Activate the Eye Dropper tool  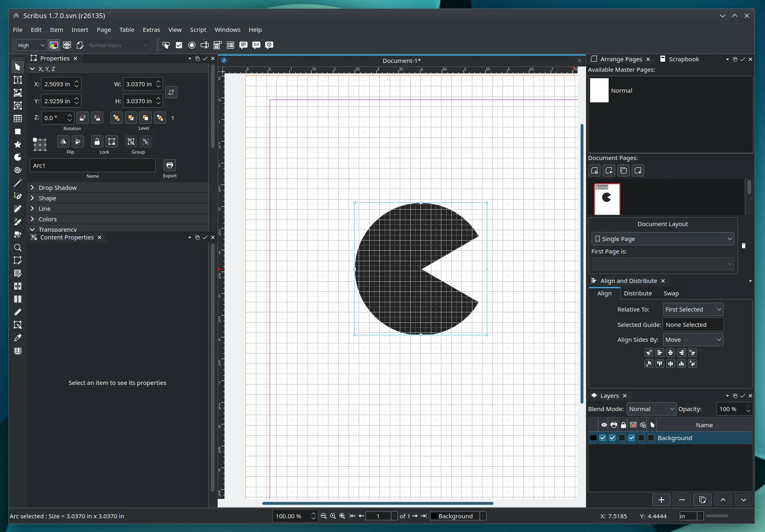(x=18, y=338)
